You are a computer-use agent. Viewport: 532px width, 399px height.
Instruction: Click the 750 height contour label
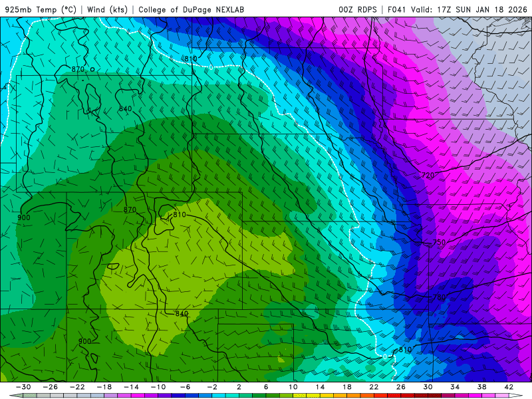(439, 242)
